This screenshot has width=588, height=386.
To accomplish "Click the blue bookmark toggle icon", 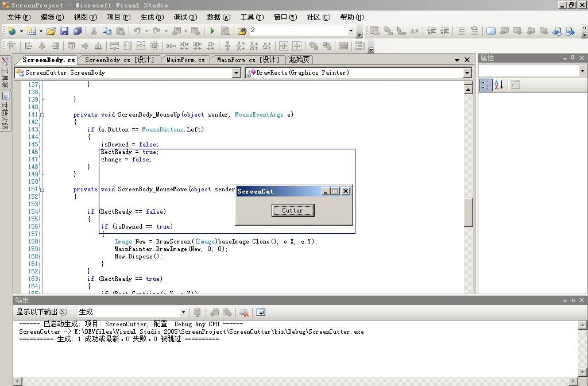I will point(491,31).
